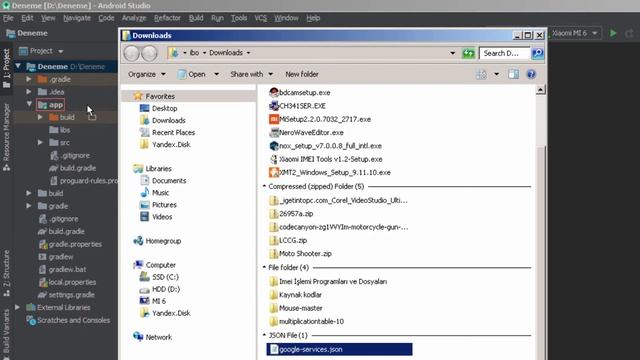Open the Videos library
This screenshot has width=640, height=360.
point(156,217)
